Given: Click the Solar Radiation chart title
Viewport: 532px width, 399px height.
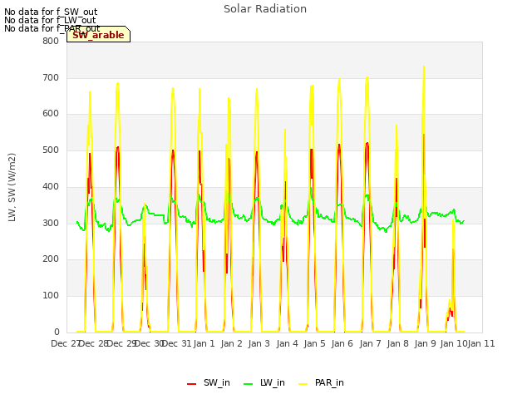Looking at the screenshot, I should click(265, 9).
